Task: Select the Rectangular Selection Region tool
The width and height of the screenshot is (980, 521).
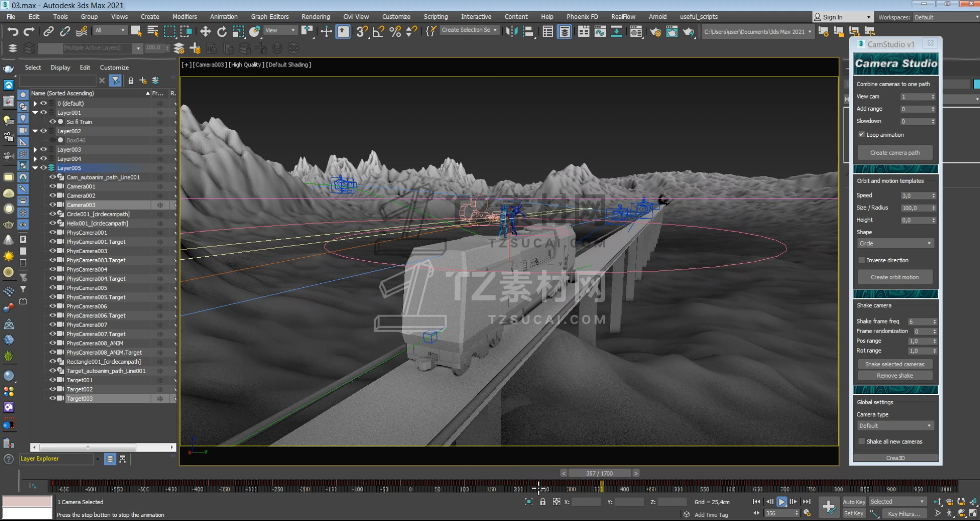Action: 169,32
